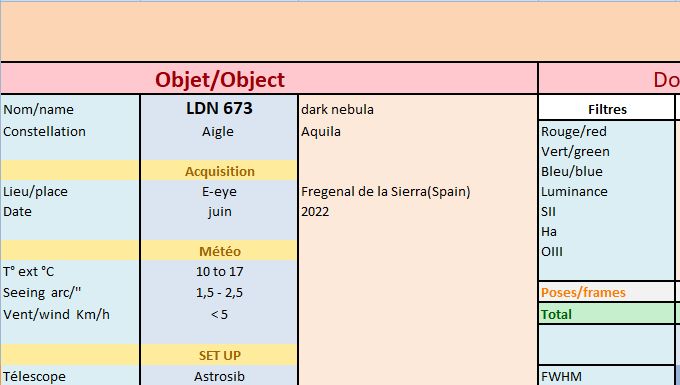Select the juin date cell
The width and height of the screenshot is (680, 385).
[219, 212]
